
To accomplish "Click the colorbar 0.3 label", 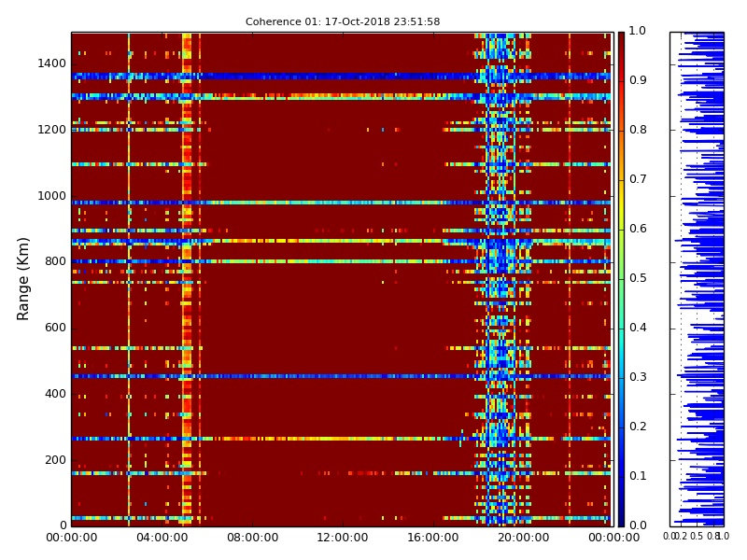I will [638, 378].
